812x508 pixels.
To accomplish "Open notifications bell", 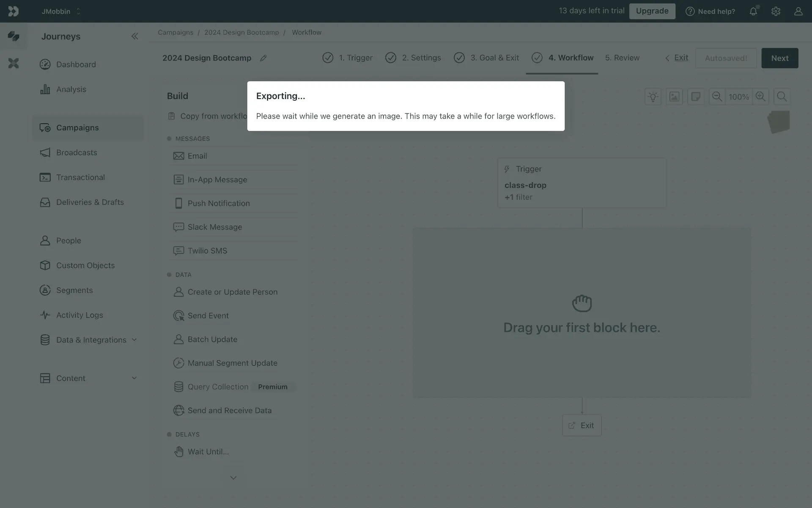I will pos(753,11).
